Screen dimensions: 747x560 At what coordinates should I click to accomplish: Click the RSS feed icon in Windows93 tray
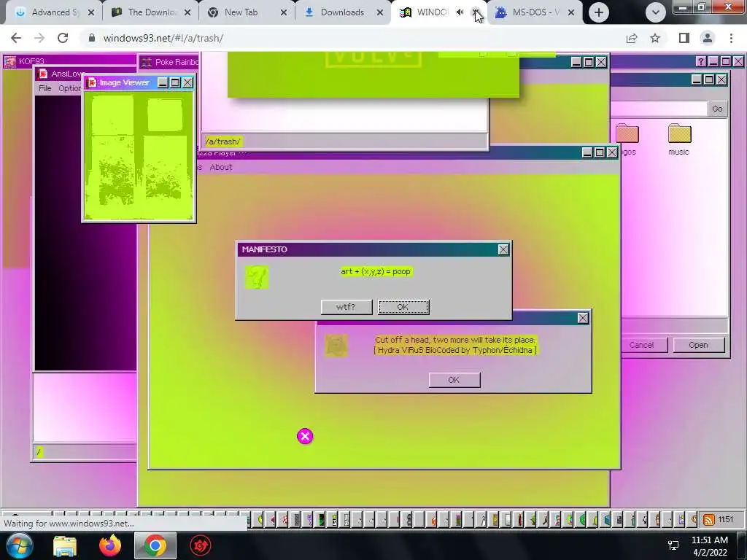tap(708, 519)
